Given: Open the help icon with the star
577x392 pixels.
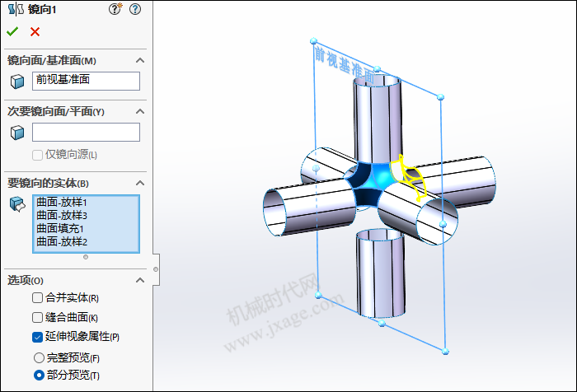Looking at the screenshot, I should click(115, 9).
